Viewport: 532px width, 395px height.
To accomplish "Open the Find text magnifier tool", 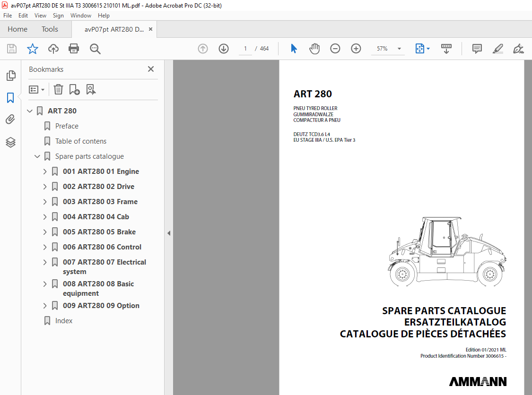I will coord(95,49).
